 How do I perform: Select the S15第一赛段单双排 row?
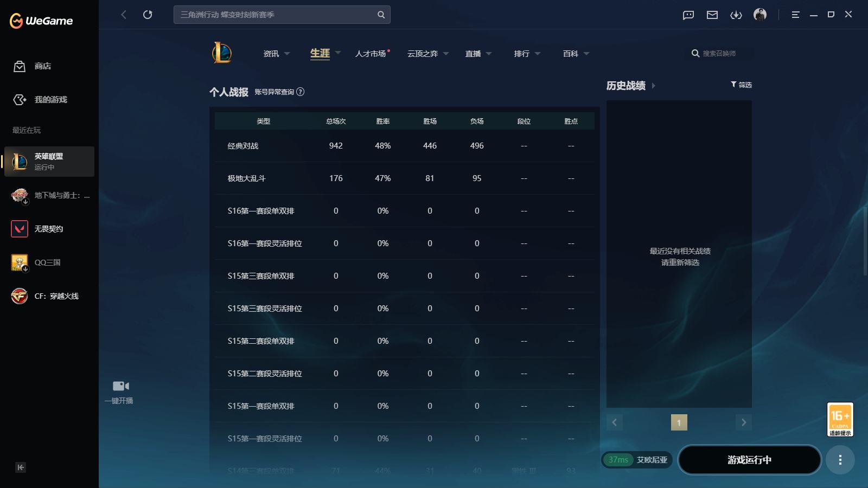point(405,406)
